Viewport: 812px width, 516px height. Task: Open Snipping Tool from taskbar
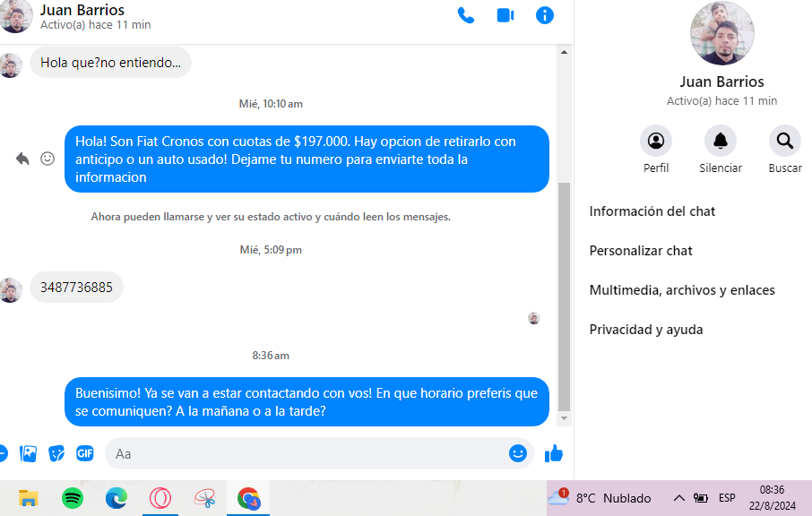204,498
